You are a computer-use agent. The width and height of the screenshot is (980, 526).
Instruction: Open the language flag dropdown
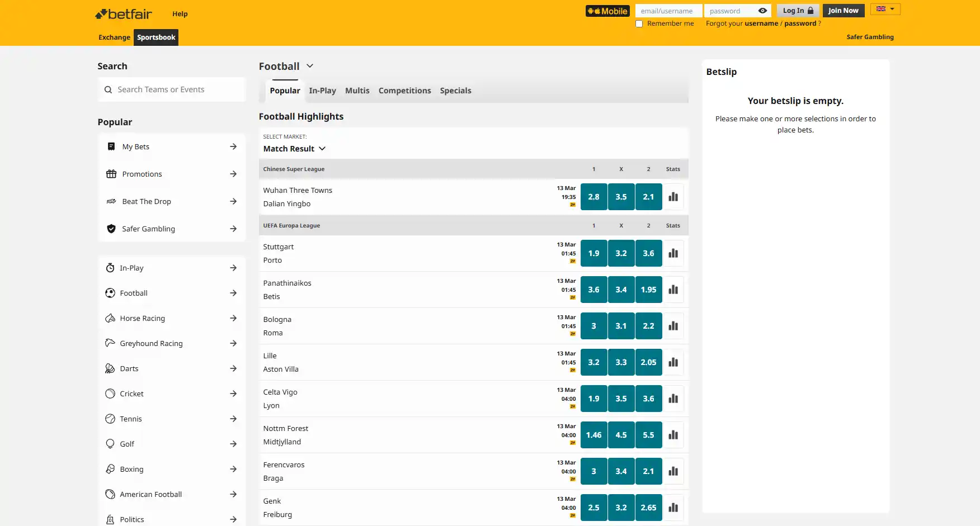tap(885, 9)
